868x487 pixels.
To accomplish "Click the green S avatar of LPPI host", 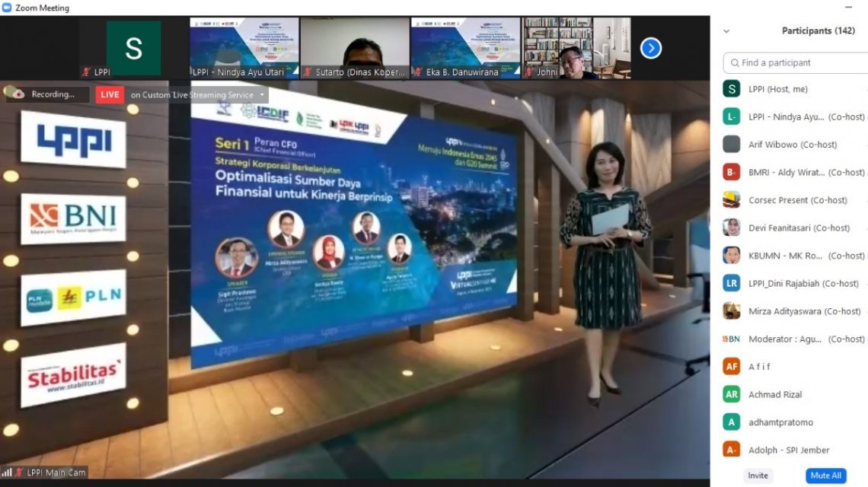I will (732, 88).
